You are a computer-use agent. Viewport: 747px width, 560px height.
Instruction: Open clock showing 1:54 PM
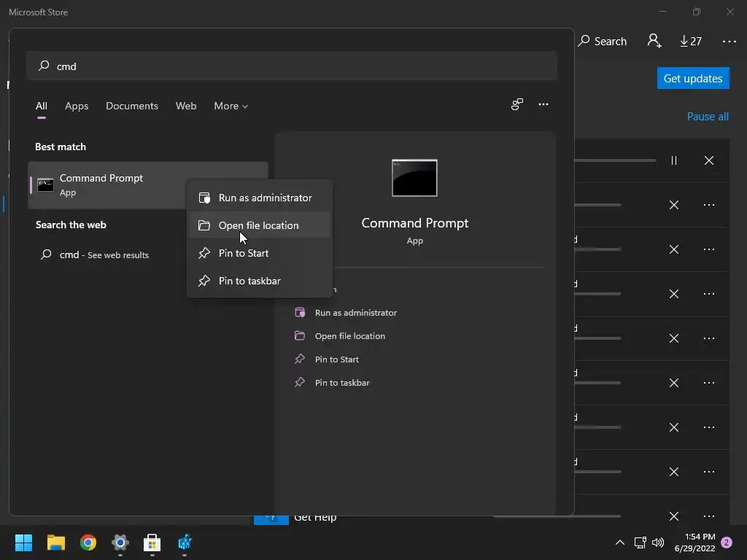694,542
